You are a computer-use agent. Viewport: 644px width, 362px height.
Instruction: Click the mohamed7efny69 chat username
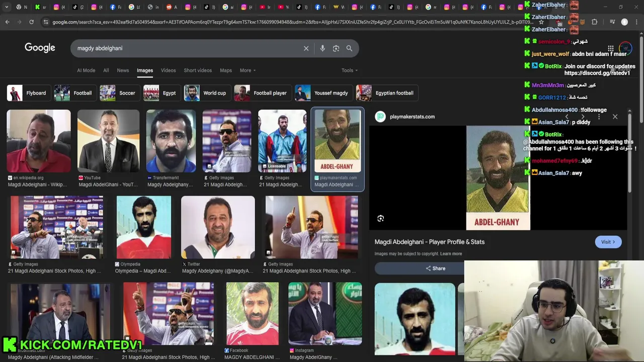555,161
